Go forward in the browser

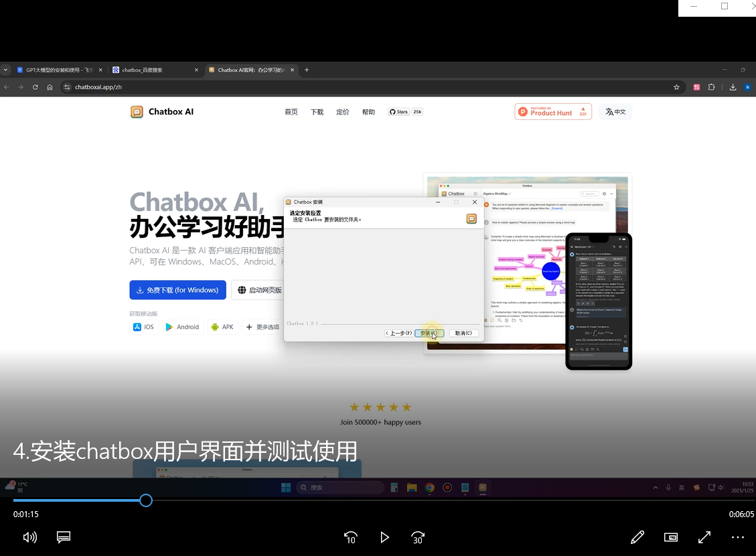[x=20, y=87]
